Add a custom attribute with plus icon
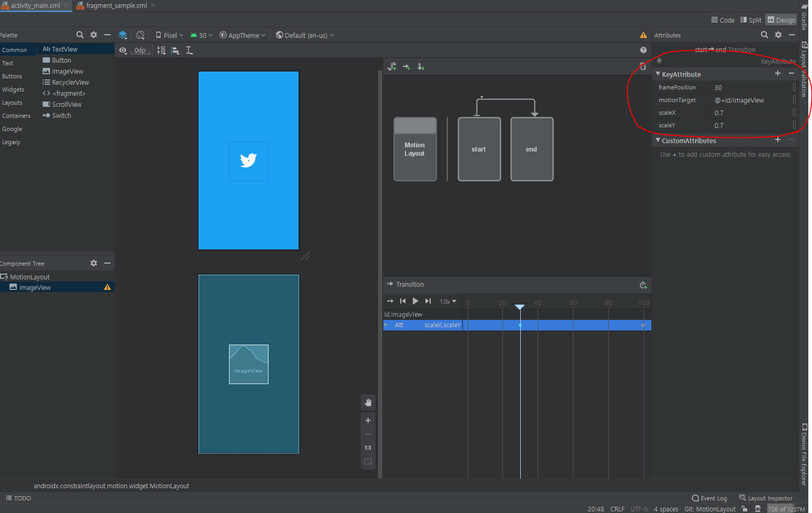812x513 pixels. pos(778,140)
